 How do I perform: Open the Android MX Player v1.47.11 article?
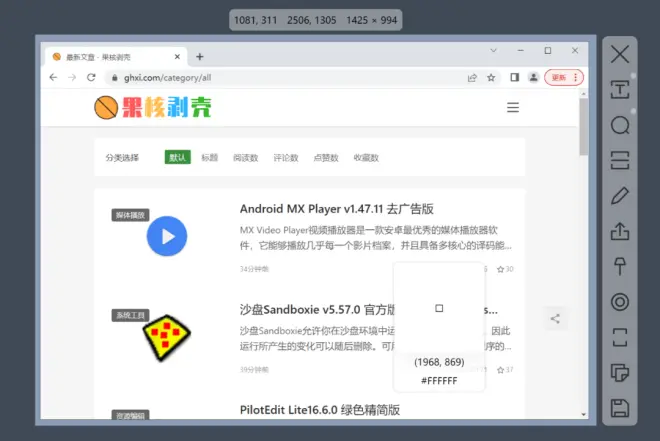coord(337,209)
